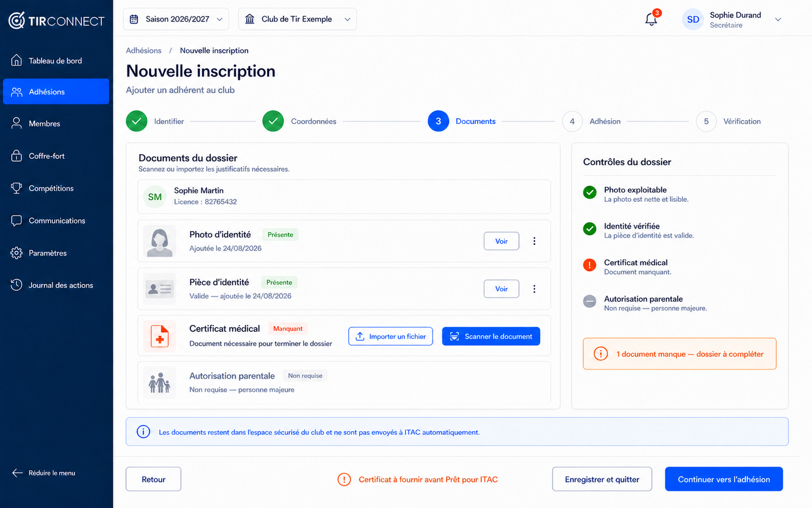This screenshot has width=812, height=508.
Task: View the Journal des actions
Action: point(56,285)
